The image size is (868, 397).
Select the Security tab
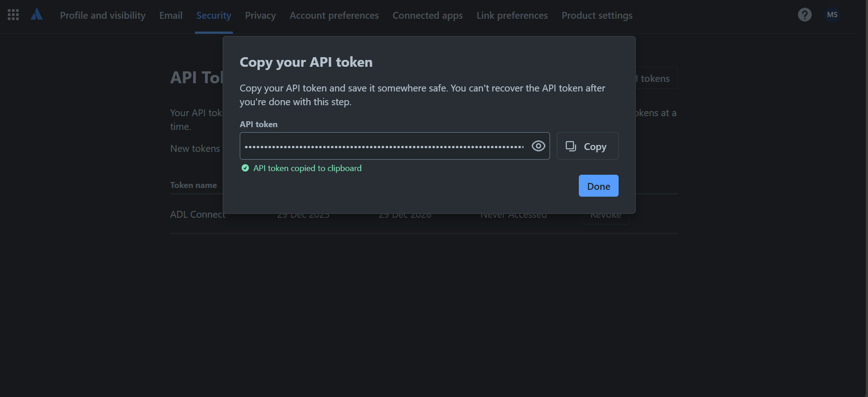pos(214,16)
